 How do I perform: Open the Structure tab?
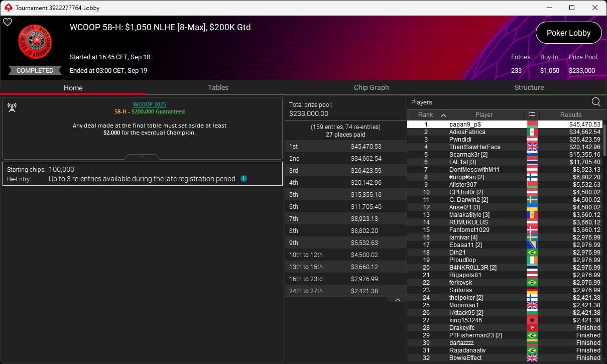tap(529, 87)
